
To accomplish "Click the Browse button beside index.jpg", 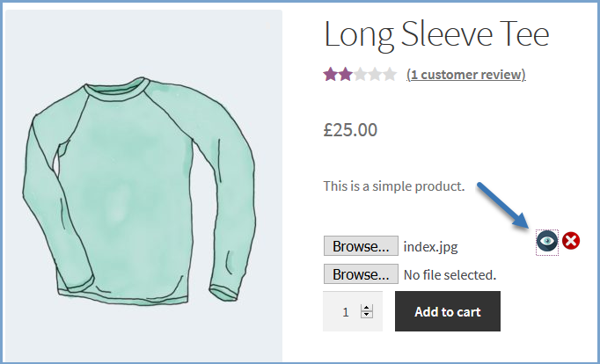I will (361, 246).
